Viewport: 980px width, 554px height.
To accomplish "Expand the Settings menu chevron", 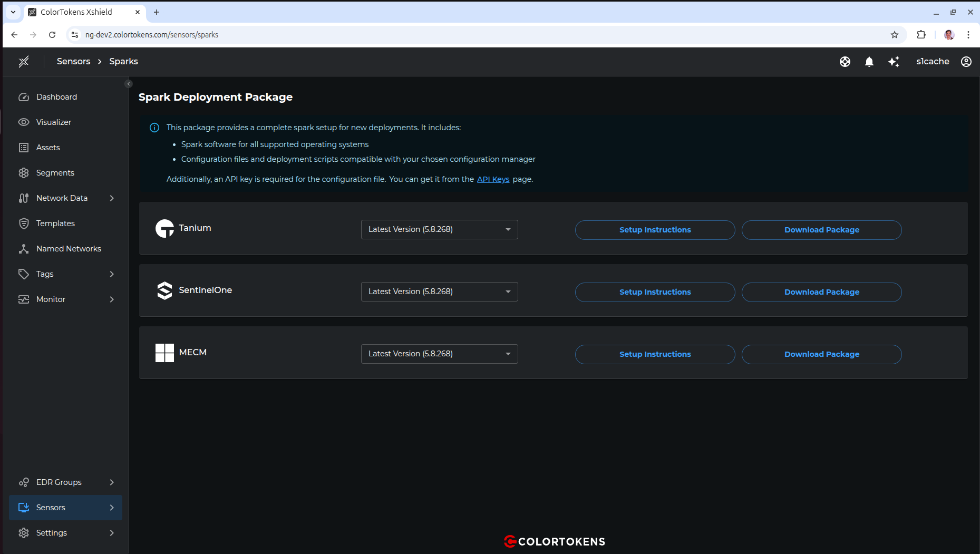I will (x=112, y=533).
